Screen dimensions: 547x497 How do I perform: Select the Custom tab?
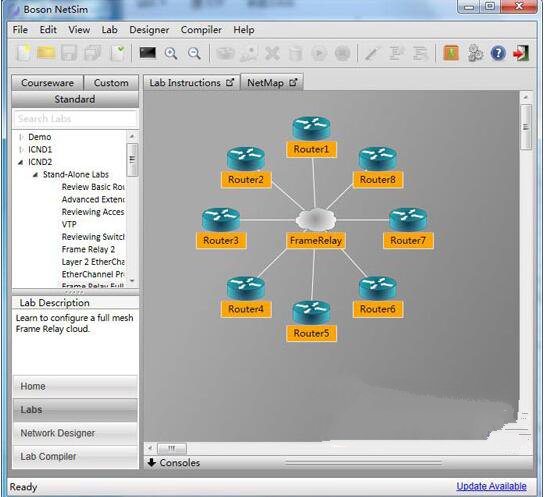click(x=111, y=83)
